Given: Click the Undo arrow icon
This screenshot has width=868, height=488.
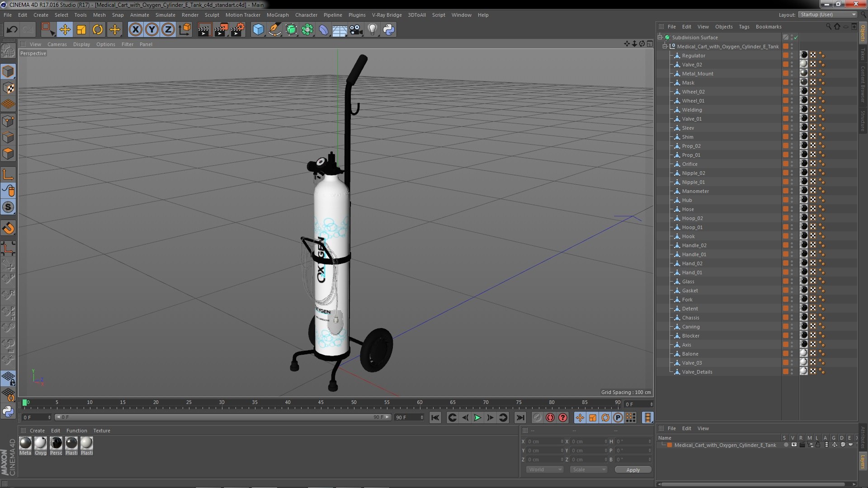Looking at the screenshot, I should [x=12, y=30].
